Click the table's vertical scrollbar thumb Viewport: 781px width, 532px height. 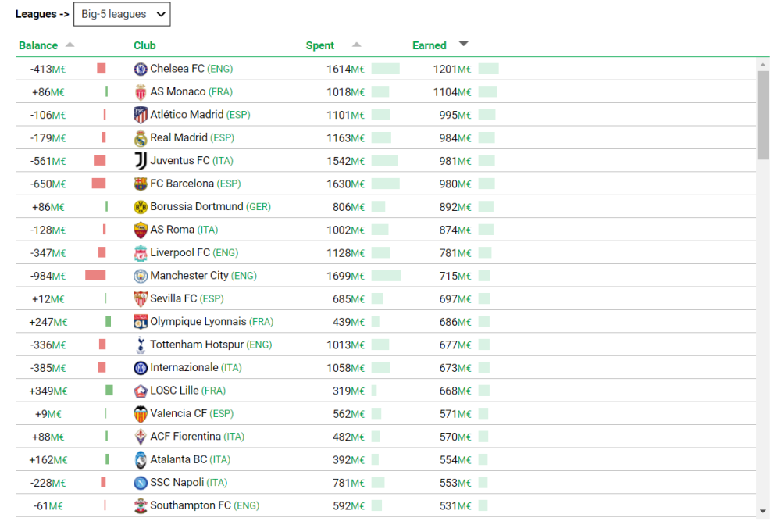pos(762,115)
